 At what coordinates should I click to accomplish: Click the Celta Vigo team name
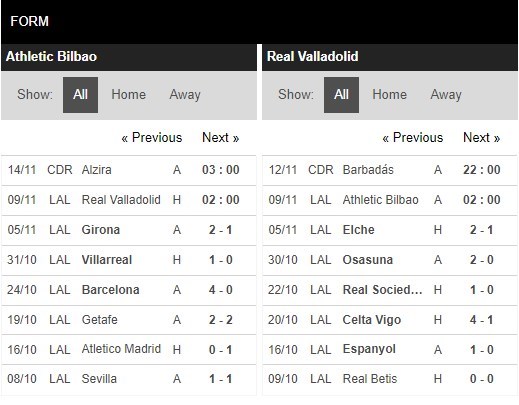coord(372,320)
